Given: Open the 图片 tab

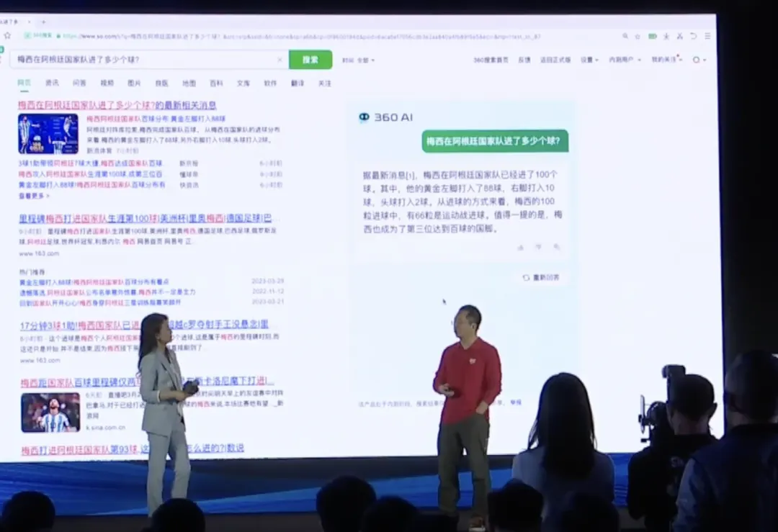Looking at the screenshot, I should (135, 83).
